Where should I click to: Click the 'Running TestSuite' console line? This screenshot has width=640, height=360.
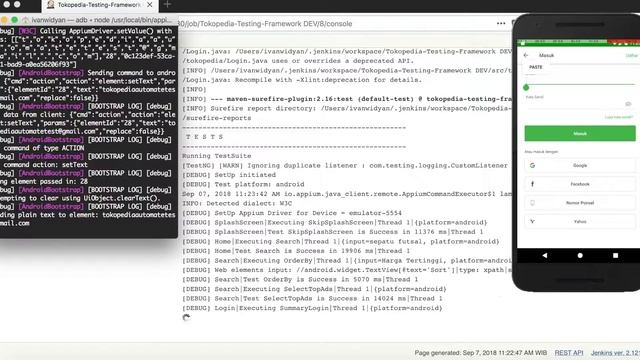tap(217, 156)
